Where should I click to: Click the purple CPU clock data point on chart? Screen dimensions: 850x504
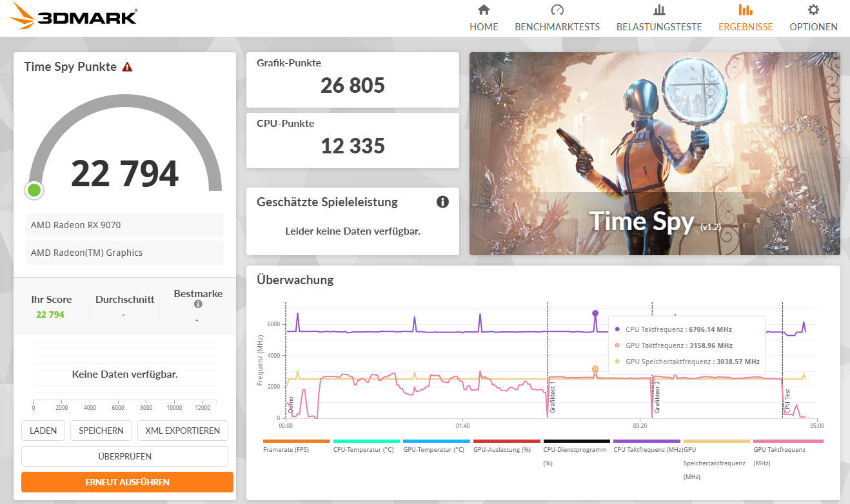(x=595, y=313)
